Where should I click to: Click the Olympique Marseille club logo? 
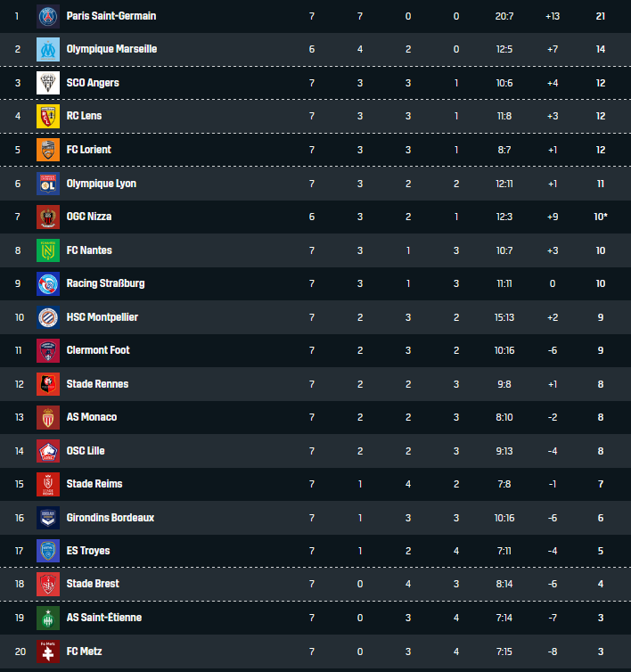pos(47,49)
